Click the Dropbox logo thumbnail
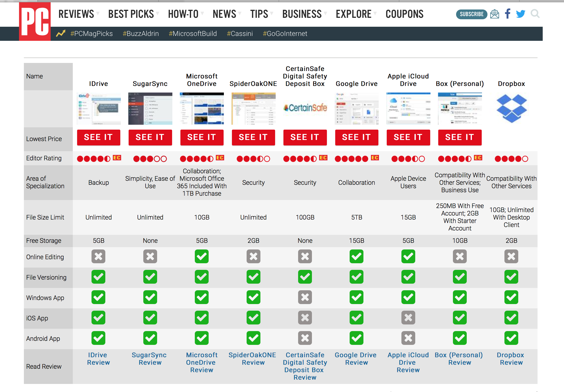 tap(512, 108)
